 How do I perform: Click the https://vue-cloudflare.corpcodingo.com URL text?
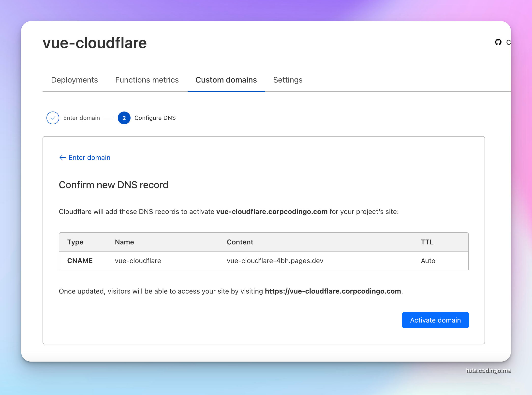[x=333, y=291]
